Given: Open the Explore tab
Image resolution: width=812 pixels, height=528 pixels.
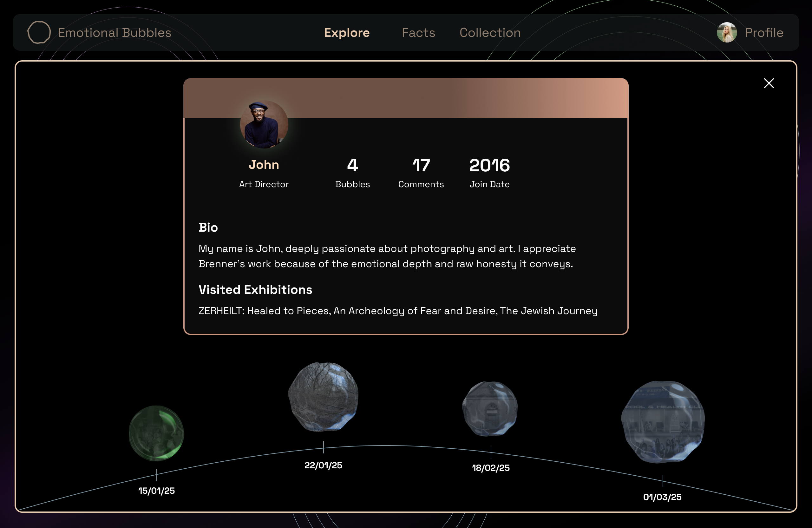Looking at the screenshot, I should (347, 33).
